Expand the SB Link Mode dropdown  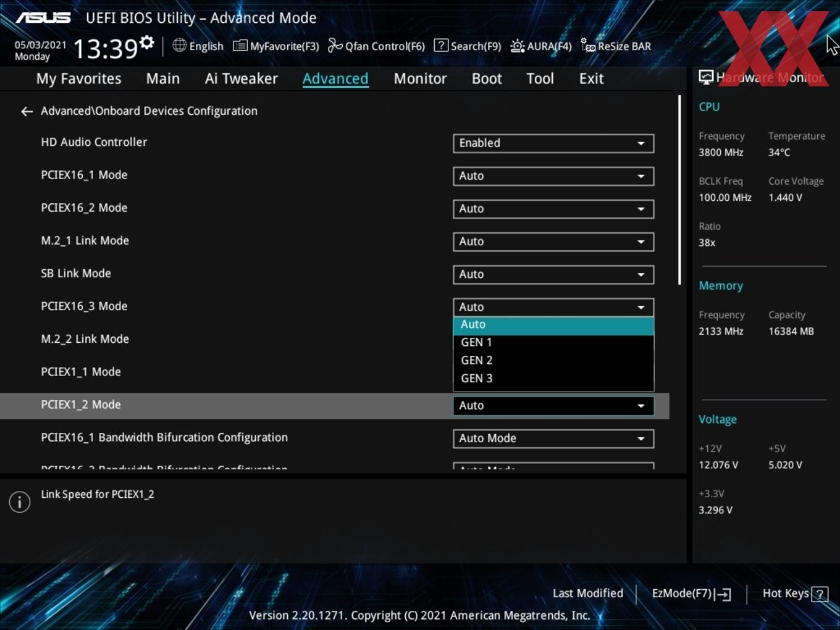[x=553, y=274]
